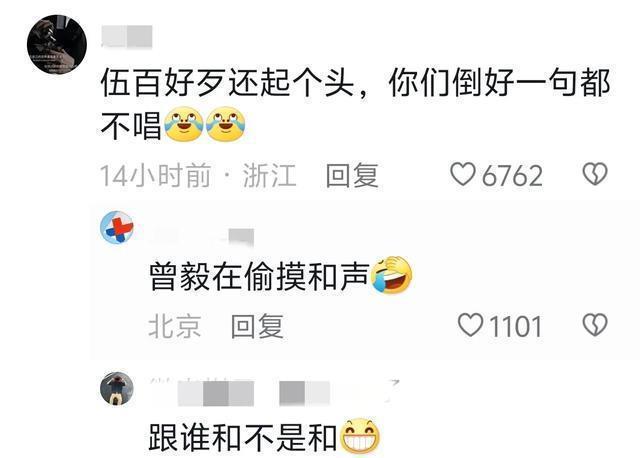Select the reply text 曾毅在偷摸和声
Image resolution: width=640 pixels, height=458 pixels.
point(259,276)
